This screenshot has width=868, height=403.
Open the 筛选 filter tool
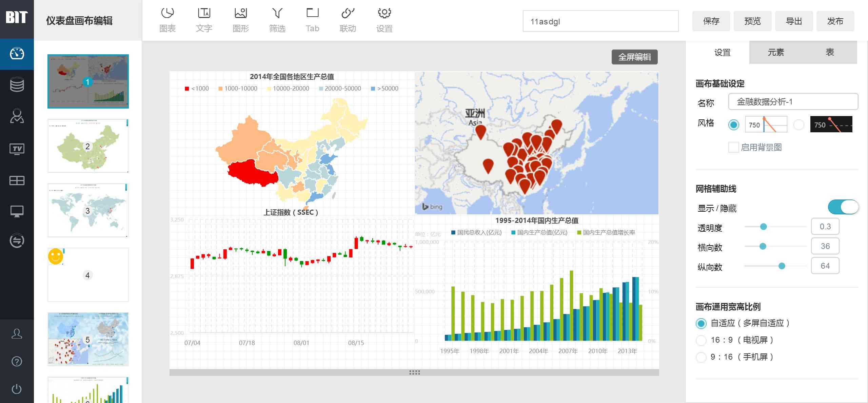tap(277, 20)
